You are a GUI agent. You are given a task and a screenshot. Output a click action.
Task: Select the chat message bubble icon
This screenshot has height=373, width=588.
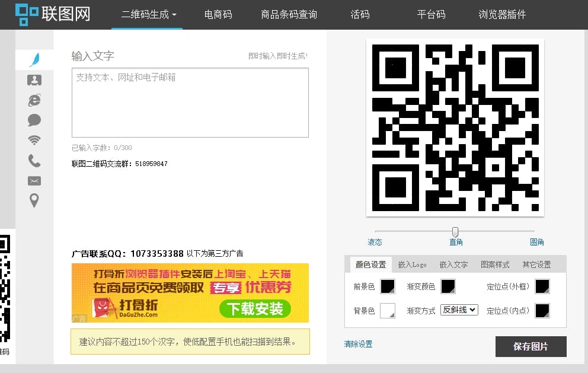tap(34, 120)
